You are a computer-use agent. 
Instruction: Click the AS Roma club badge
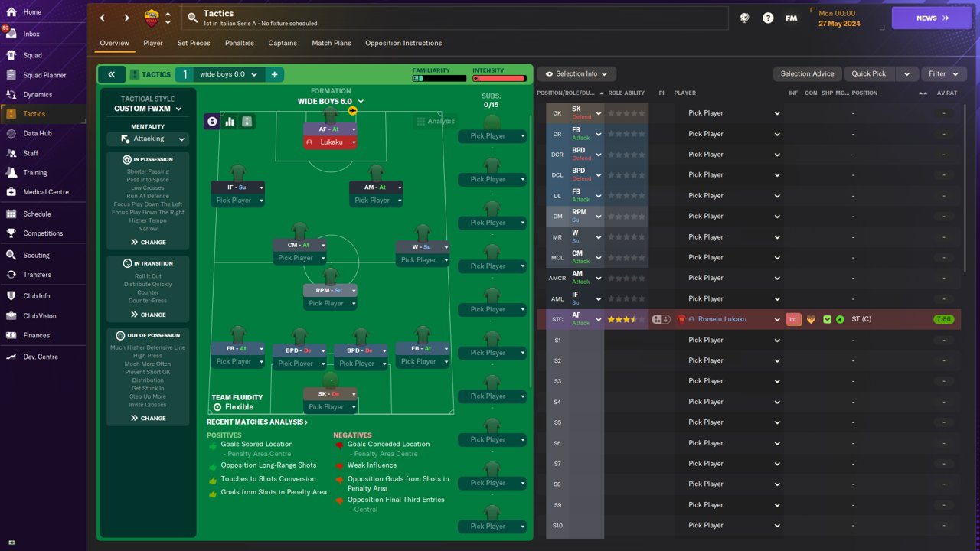pos(151,18)
